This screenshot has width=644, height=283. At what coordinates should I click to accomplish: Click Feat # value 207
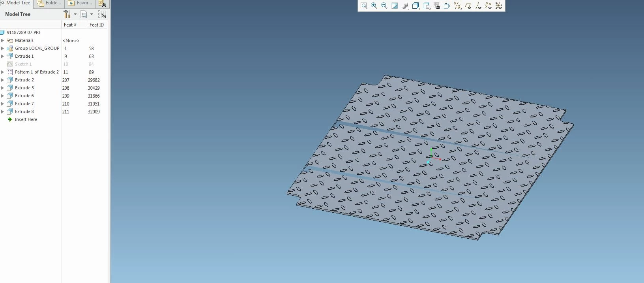[x=66, y=80]
